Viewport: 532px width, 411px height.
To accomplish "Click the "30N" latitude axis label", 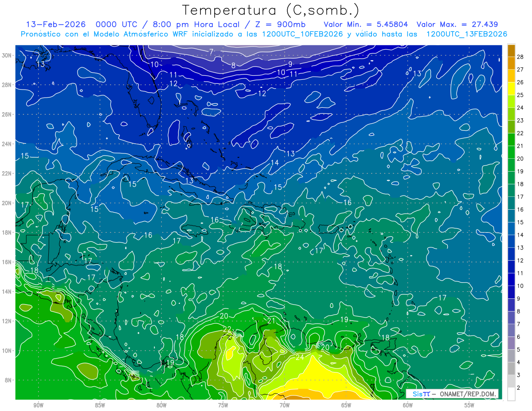I will click(x=7, y=55).
